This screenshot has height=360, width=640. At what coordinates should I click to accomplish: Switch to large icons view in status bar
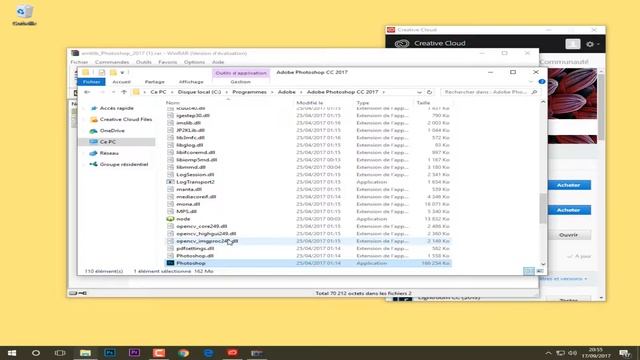click(540, 271)
